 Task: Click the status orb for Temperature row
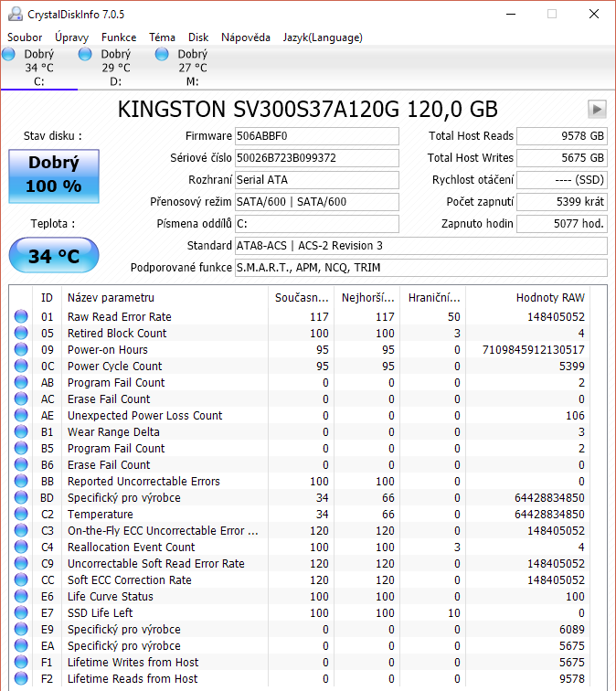pyautogui.click(x=21, y=514)
